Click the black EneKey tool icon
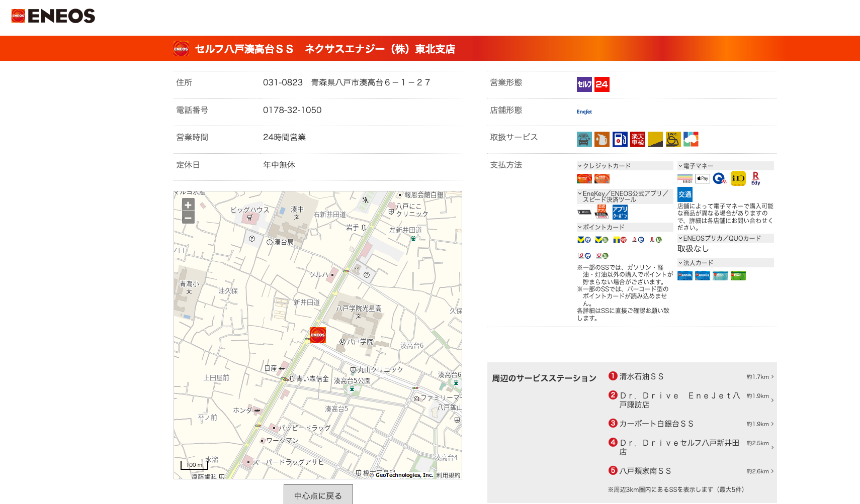Viewport: 860px width, 504px height. click(584, 212)
